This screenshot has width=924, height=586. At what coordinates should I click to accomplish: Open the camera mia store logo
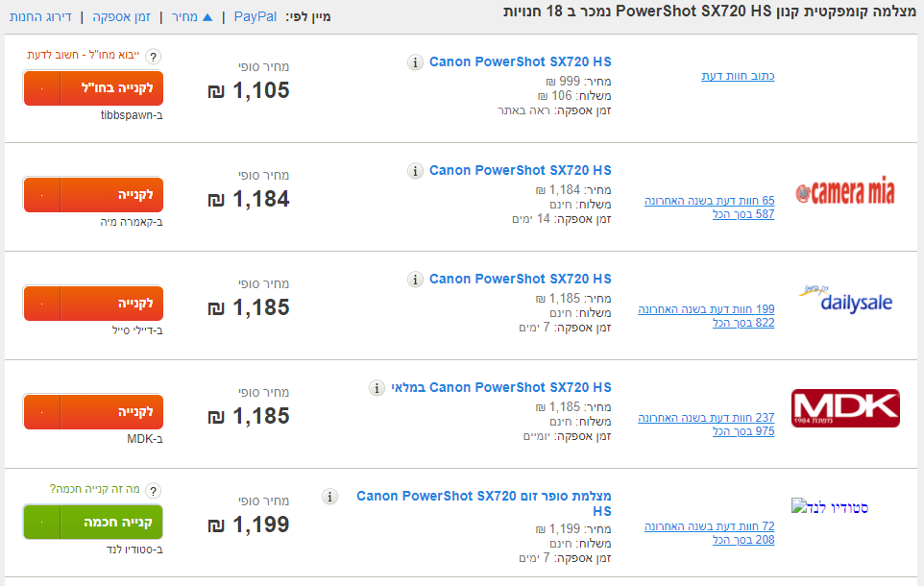click(x=845, y=192)
